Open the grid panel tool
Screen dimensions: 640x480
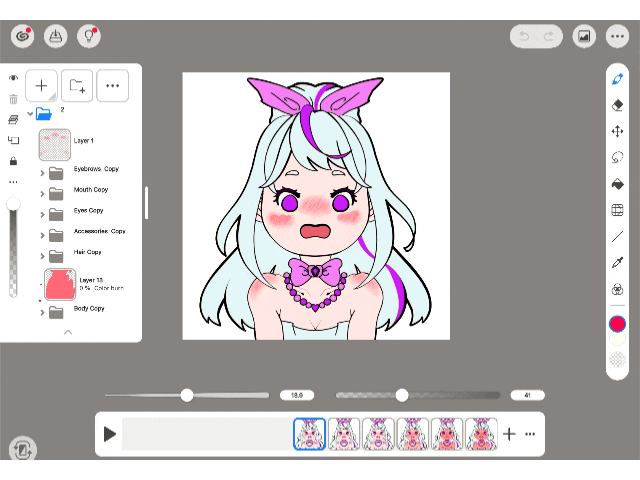point(618,210)
